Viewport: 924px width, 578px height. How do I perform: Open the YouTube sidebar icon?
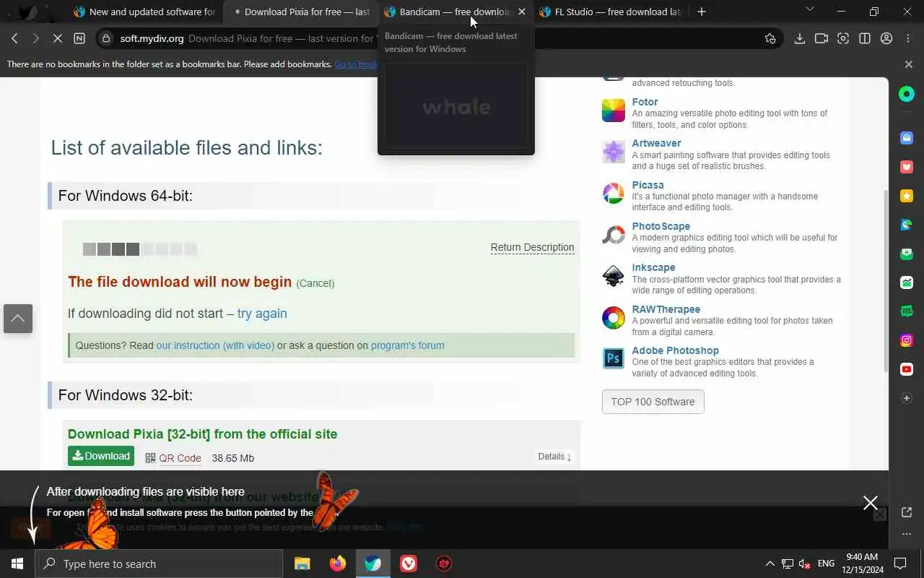tap(907, 369)
